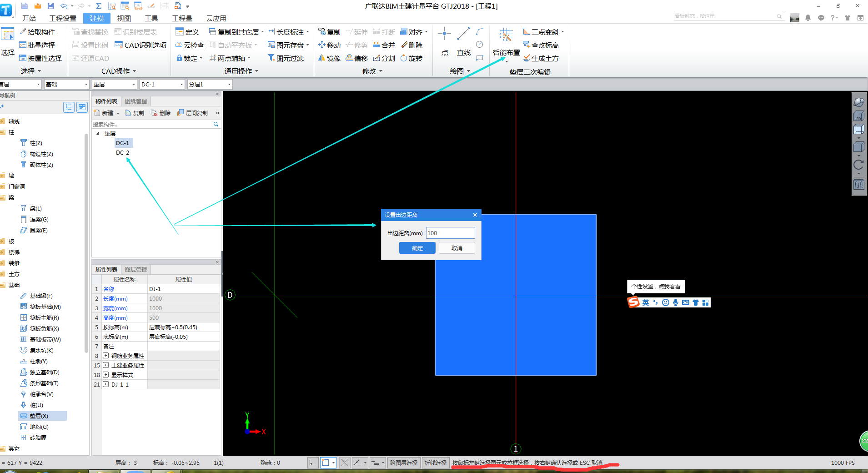Select the 点 point drawing tool
Viewport: 868px width, 473px height.
tap(445, 42)
